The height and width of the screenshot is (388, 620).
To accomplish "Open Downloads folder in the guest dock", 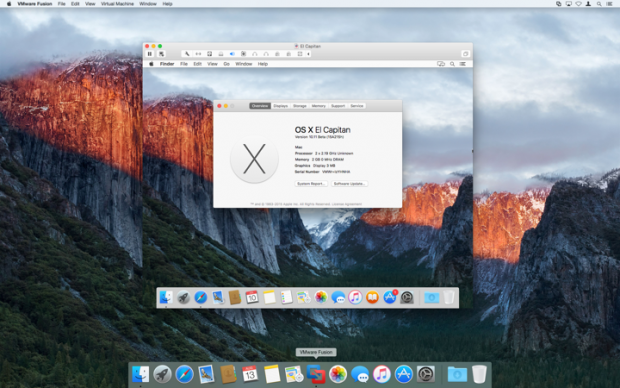I will [431, 297].
